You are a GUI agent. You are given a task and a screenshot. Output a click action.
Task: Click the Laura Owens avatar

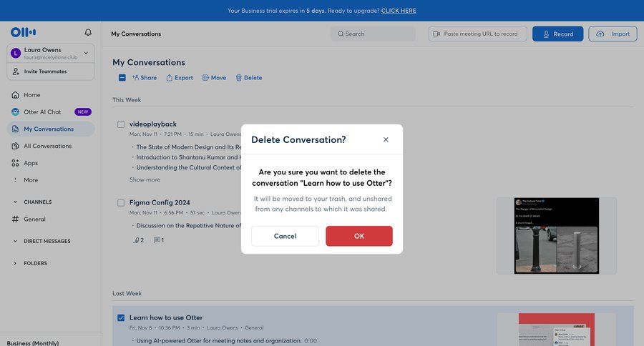tap(16, 53)
